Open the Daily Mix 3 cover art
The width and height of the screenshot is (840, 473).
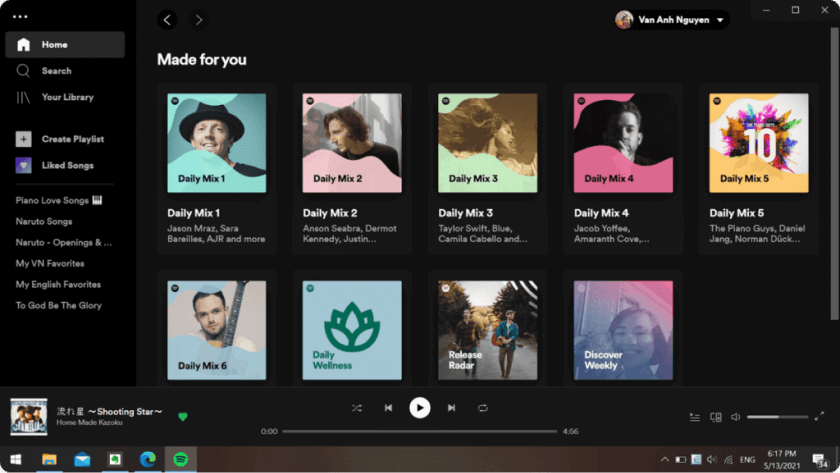point(488,143)
